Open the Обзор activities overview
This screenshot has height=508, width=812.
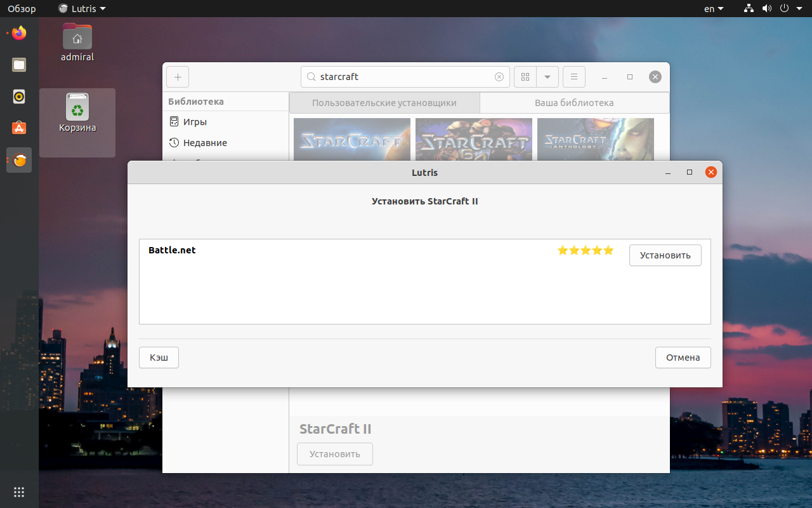[22, 8]
